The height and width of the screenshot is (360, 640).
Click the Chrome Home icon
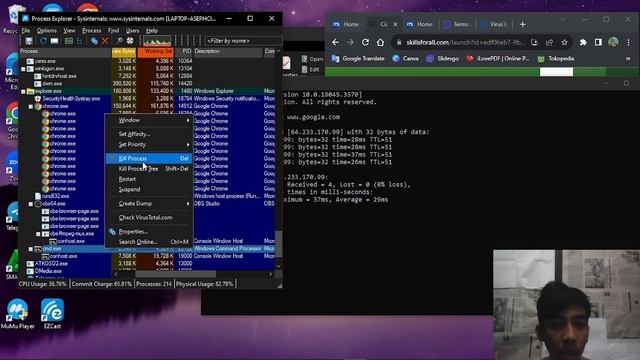tap(380, 42)
